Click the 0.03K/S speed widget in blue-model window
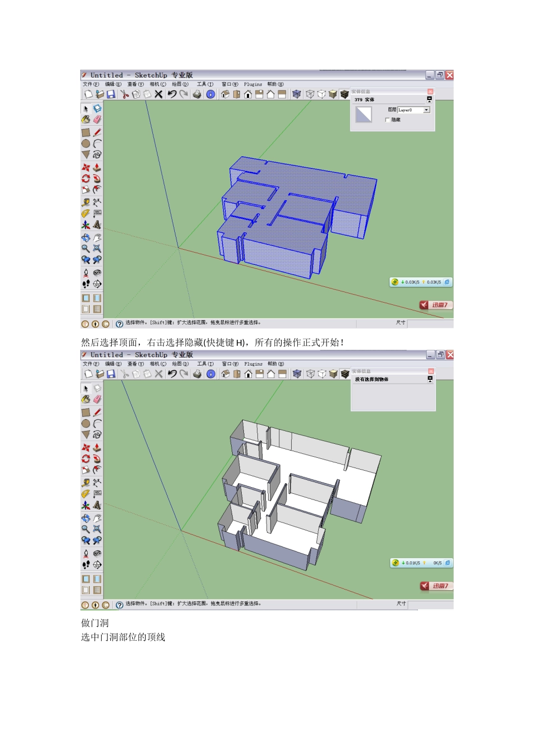The width and height of the screenshot is (534, 756). (421, 282)
